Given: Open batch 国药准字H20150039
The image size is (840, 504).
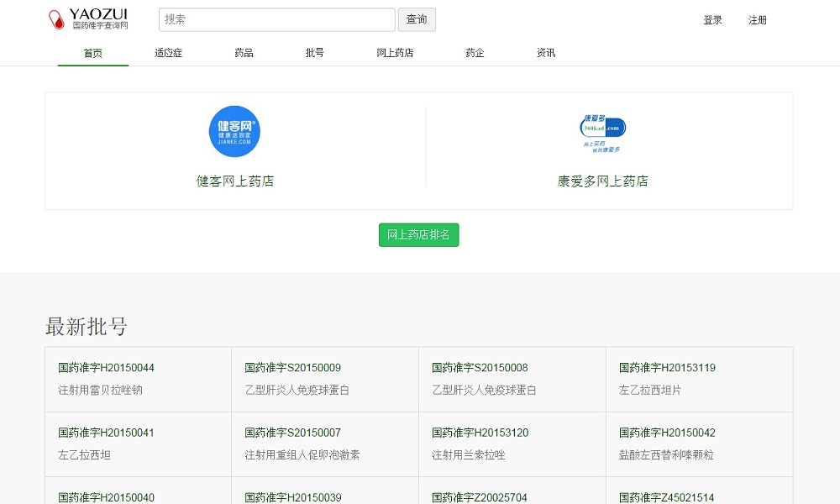Looking at the screenshot, I should [x=293, y=497].
